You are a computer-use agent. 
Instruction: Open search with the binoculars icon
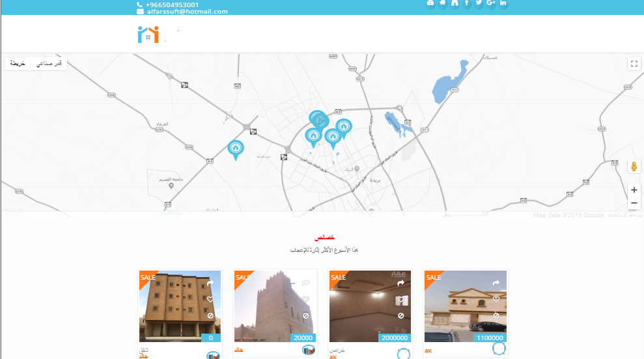[x=455, y=3]
